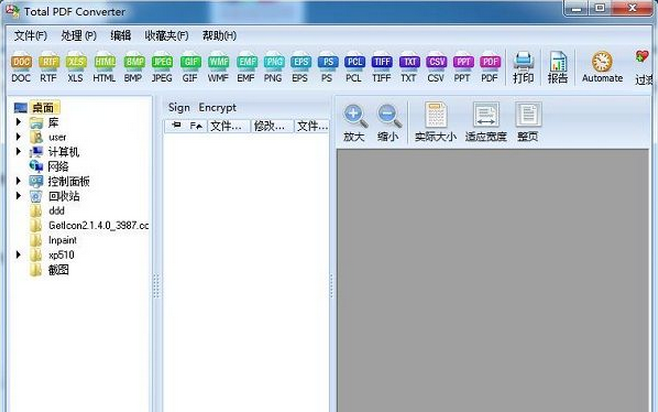
Task: Open the 编辑 menu
Action: pos(120,36)
